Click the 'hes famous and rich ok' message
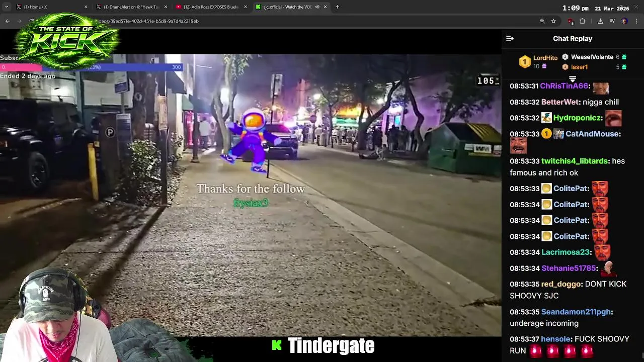 click(x=567, y=167)
